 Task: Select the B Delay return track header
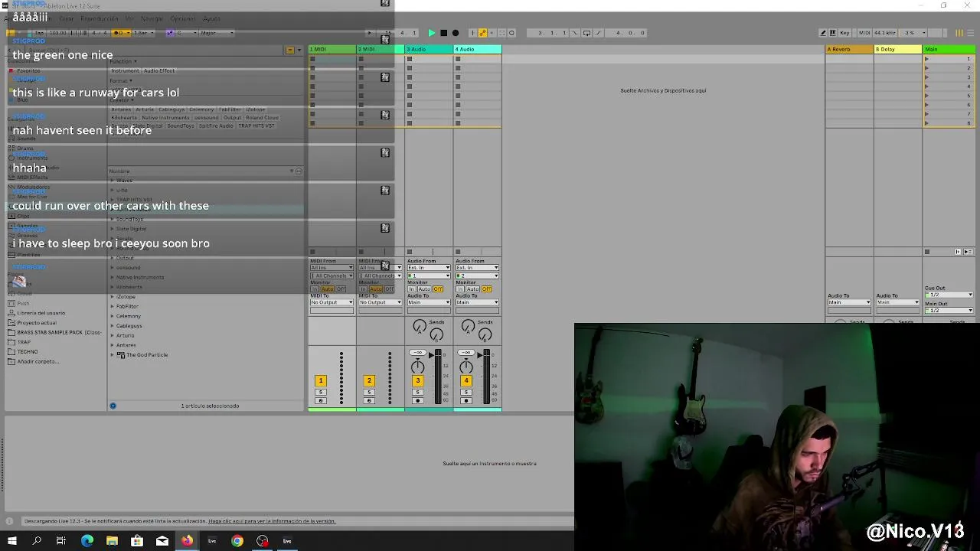click(x=897, y=49)
